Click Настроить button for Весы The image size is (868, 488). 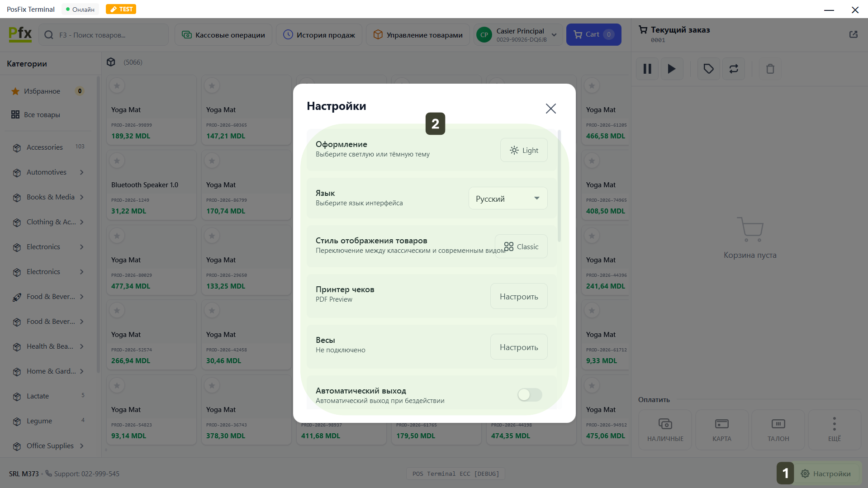(x=518, y=347)
